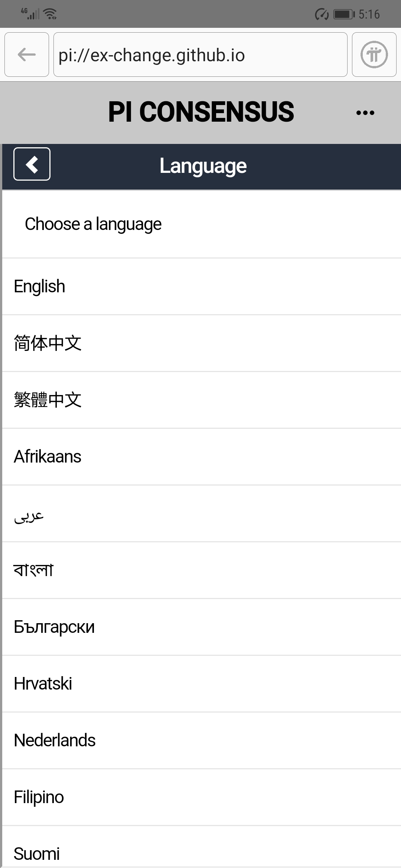
Task: Go back using the Language header chevron
Action: tap(32, 164)
